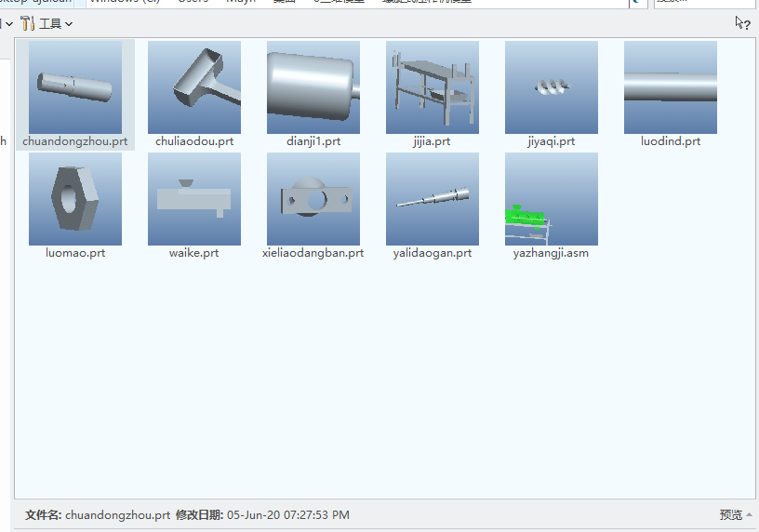Click the file name label xieliaodangban.prt
This screenshot has width=759, height=532.
(x=313, y=253)
